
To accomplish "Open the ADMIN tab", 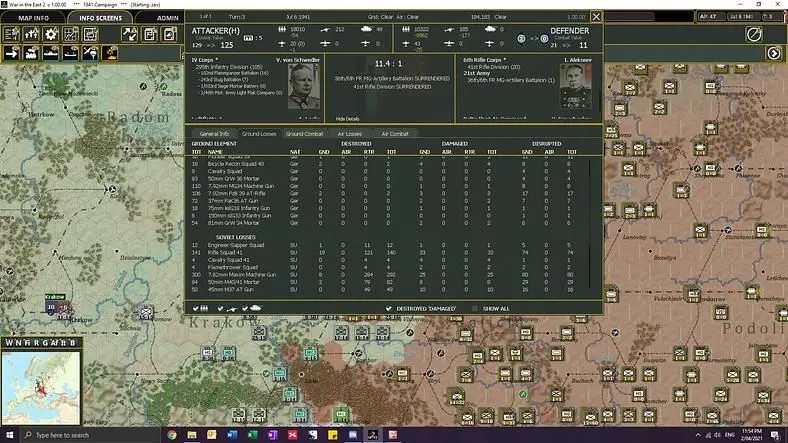I will pos(167,18).
